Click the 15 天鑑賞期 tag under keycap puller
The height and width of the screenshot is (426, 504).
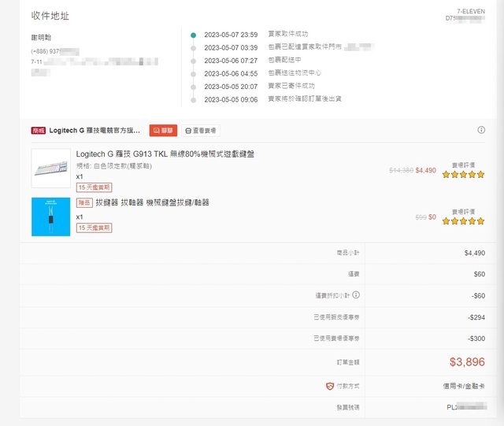point(94,228)
